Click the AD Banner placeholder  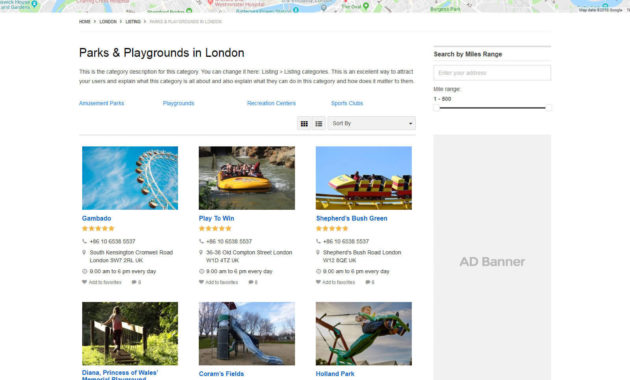(x=492, y=257)
